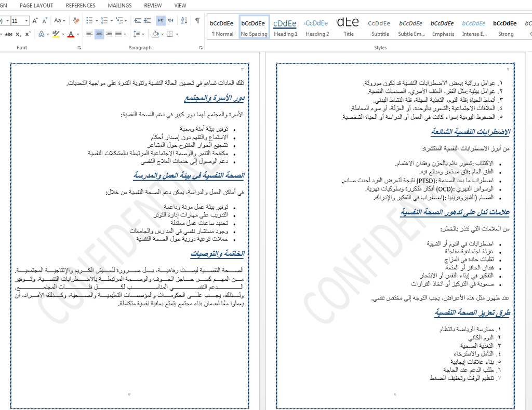Click the line and paragraph spacing icon

137,34
